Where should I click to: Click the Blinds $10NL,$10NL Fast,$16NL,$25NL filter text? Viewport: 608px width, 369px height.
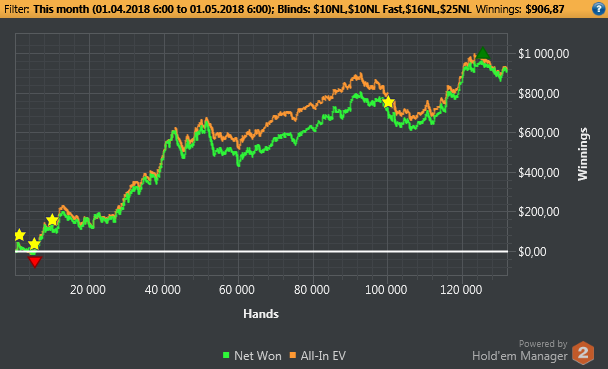(x=375, y=9)
